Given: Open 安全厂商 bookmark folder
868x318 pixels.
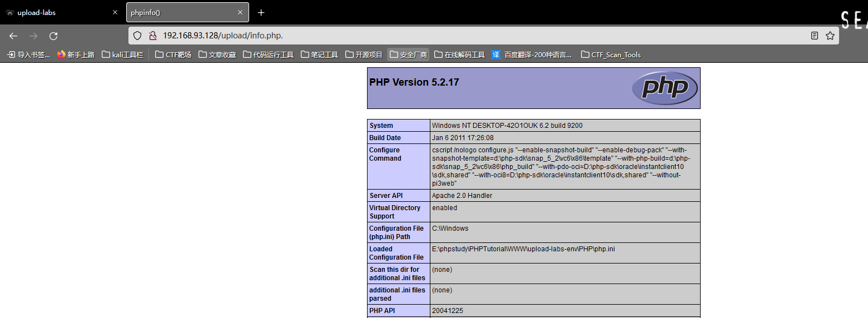Looking at the screenshot, I should click(x=409, y=54).
